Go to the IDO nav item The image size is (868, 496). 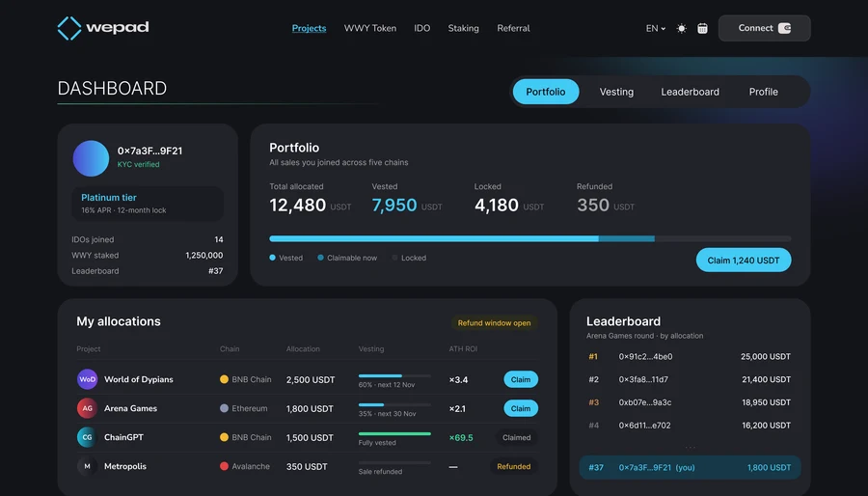pyautogui.click(x=421, y=28)
